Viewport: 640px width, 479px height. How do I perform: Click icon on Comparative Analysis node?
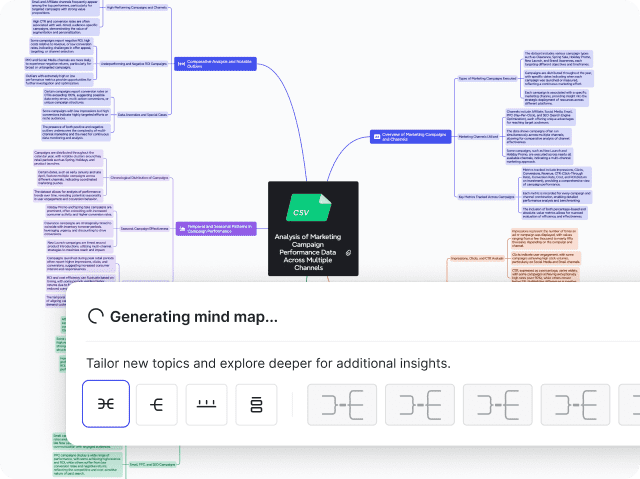(x=181, y=64)
